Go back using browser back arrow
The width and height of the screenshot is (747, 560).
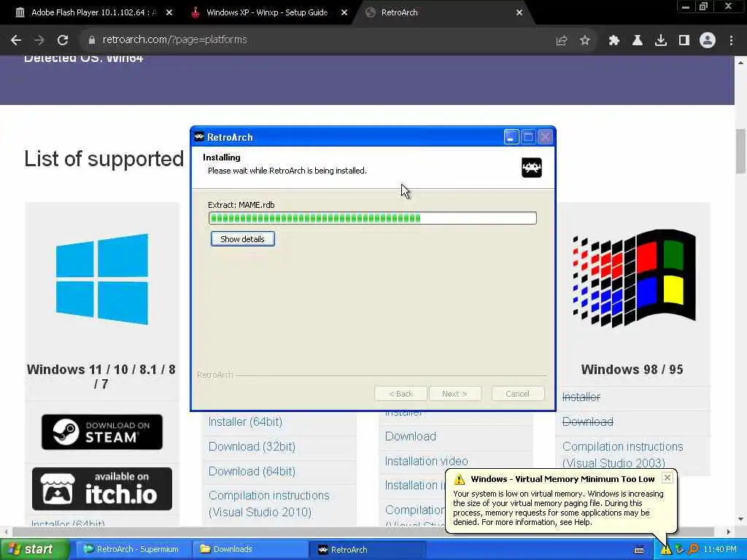tap(16, 40)
